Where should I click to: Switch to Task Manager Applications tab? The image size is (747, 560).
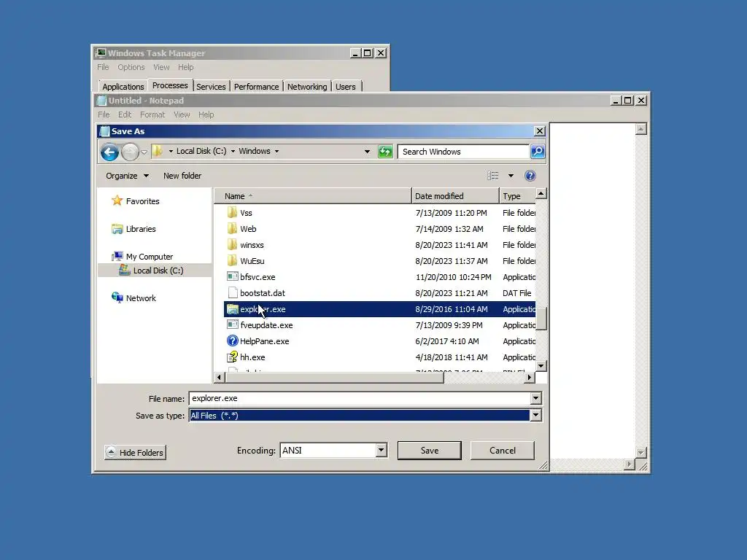tap(123, 87)
